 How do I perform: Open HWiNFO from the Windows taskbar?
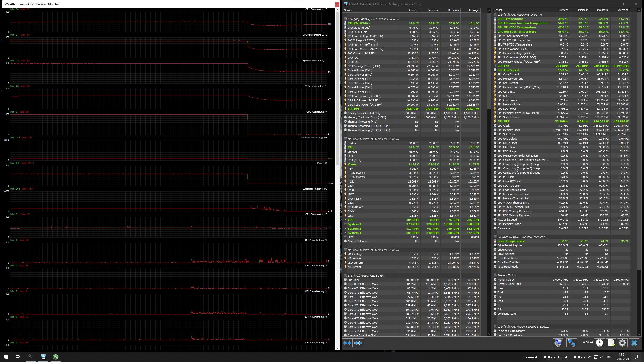(43, 357)
